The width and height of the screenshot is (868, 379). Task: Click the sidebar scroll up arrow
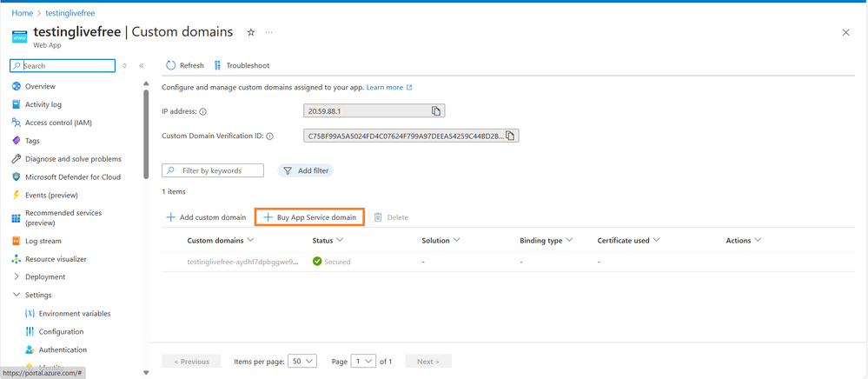[x=146, y=83]
